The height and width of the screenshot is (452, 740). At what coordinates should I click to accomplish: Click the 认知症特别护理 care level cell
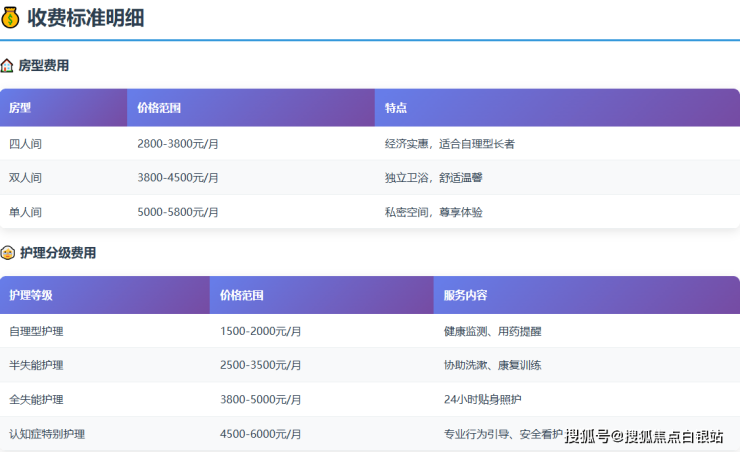coord(47,434)
